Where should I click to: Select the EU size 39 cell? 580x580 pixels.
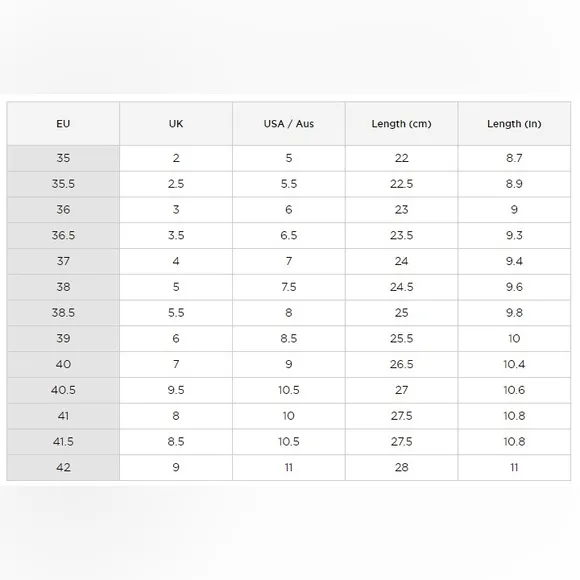click(x=63, y=338)
